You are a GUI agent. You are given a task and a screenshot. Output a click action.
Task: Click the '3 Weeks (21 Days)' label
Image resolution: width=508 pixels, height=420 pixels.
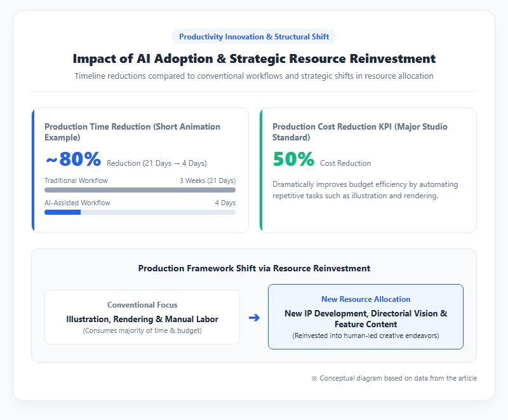208,180
